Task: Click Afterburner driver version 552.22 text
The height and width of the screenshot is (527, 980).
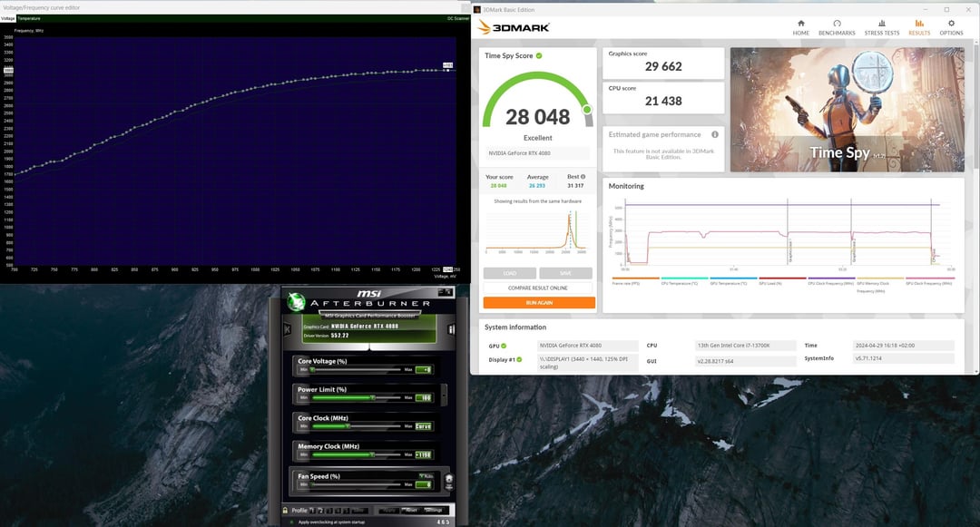Action: [339, 336]
